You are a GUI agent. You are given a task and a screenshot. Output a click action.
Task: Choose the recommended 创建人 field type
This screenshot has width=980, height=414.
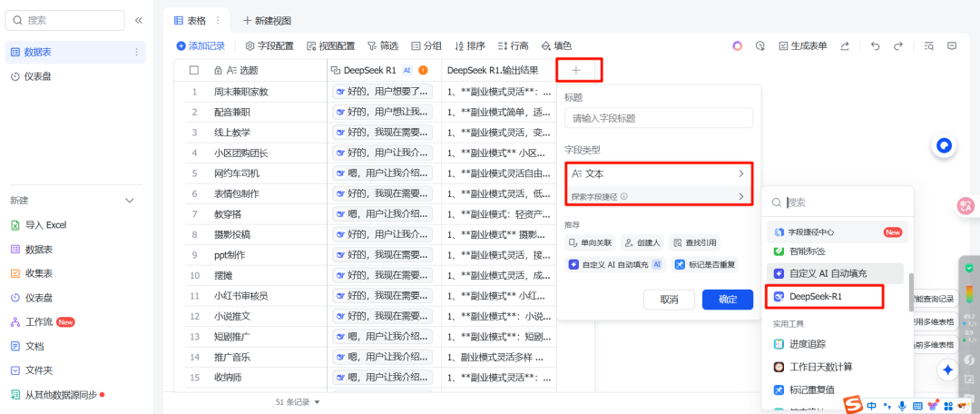(642, 242)
